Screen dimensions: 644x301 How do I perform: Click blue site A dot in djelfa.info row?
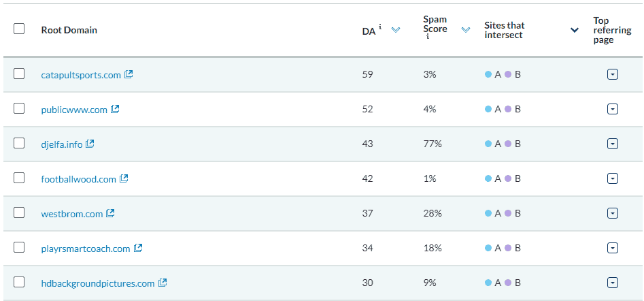point(488,144)
